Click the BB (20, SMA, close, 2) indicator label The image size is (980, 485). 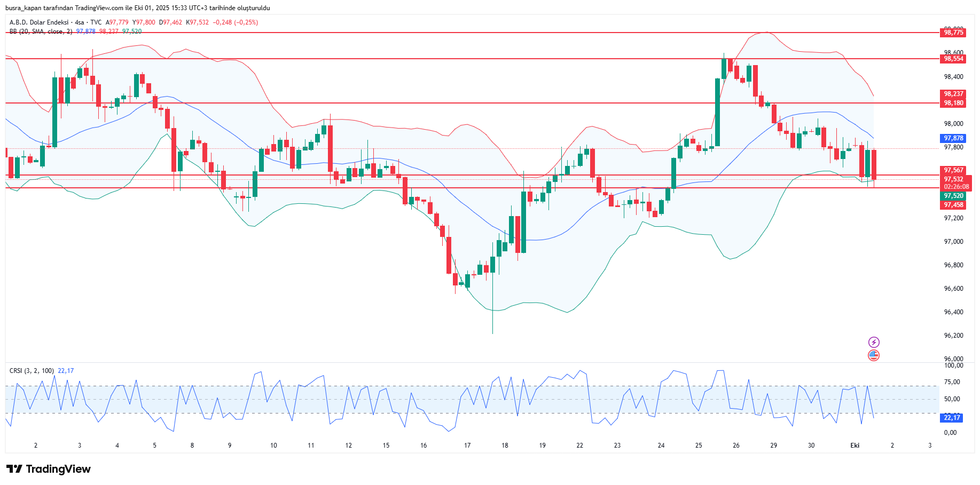click(x=41, y=31)
